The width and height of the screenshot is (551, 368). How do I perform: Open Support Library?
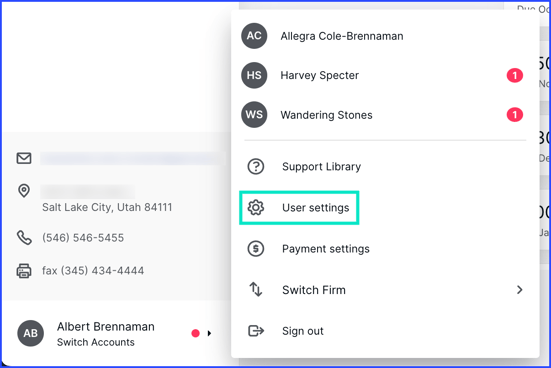(x=321, y=167)
